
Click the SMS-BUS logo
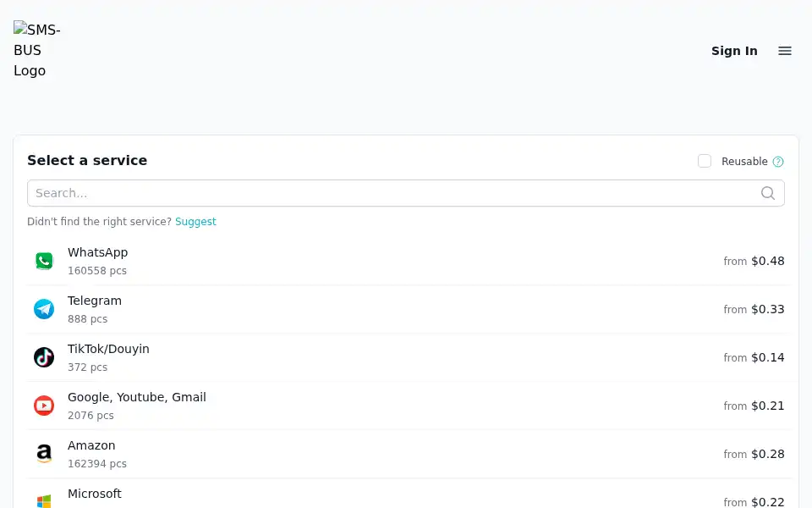pos(37,50)
